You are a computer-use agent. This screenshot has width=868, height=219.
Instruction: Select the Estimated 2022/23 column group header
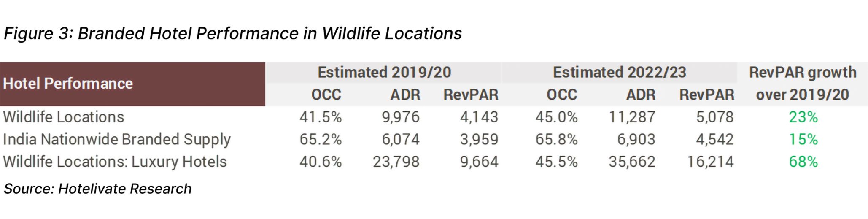tap(620, 72)
